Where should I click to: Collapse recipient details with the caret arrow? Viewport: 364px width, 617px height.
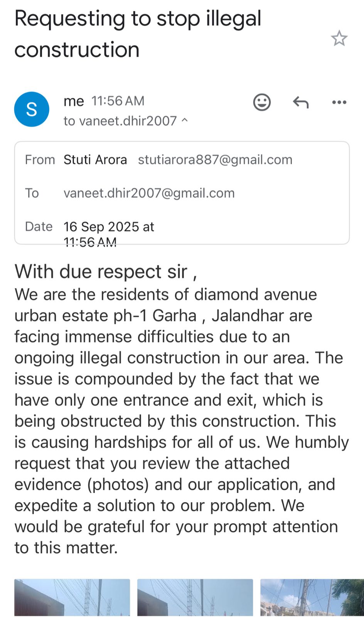pyautogui.click(x=185, y=120)
